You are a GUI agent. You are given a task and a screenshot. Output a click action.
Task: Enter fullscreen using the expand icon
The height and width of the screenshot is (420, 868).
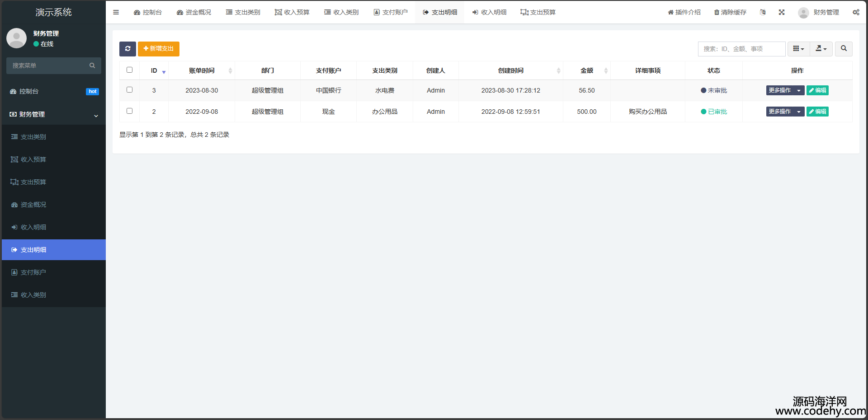tap(782, 12)
